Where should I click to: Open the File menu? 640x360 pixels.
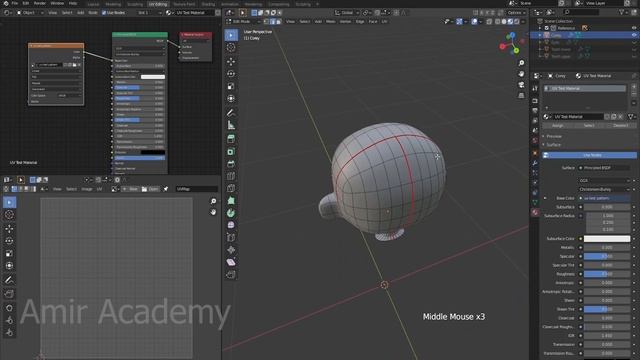pyautogui.click(x=15, y=3)
